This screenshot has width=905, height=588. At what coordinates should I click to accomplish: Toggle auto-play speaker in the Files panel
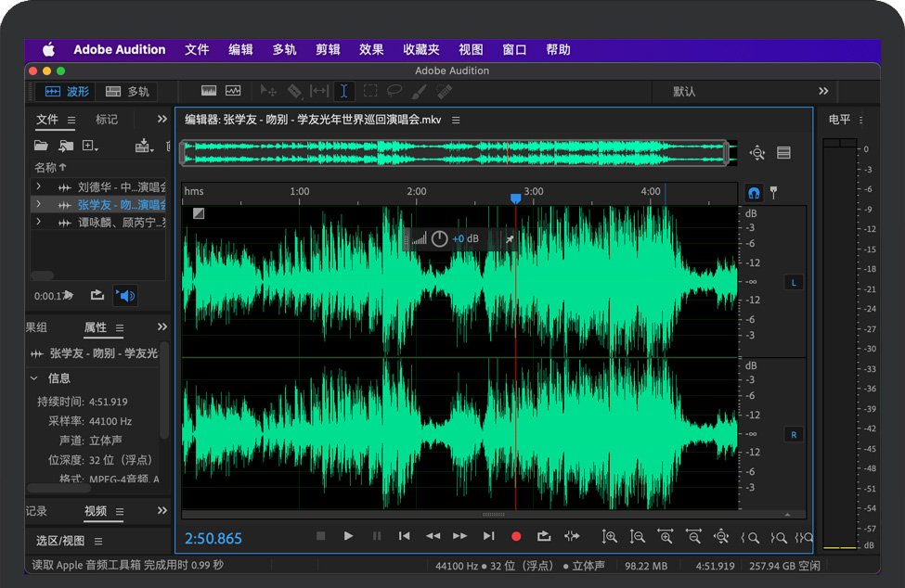(125, 296)
